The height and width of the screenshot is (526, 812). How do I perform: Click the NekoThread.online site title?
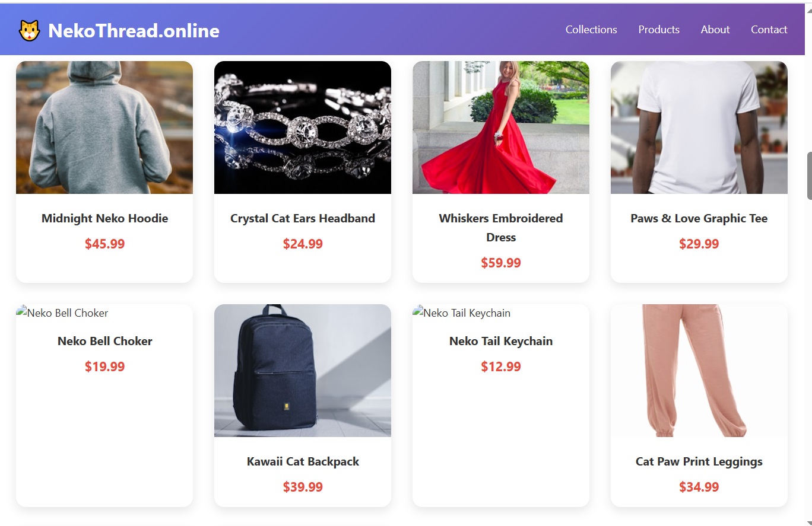(134, 31)
